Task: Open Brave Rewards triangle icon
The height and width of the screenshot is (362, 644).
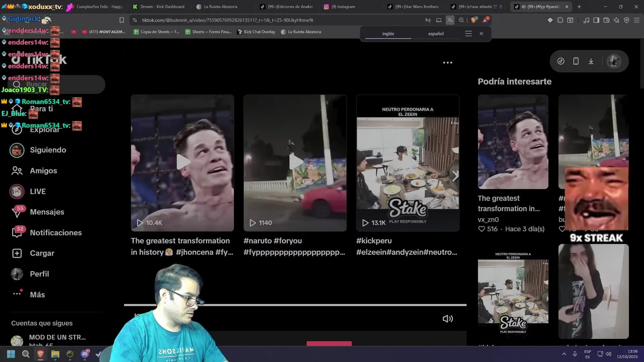Action: click(486, 20)
